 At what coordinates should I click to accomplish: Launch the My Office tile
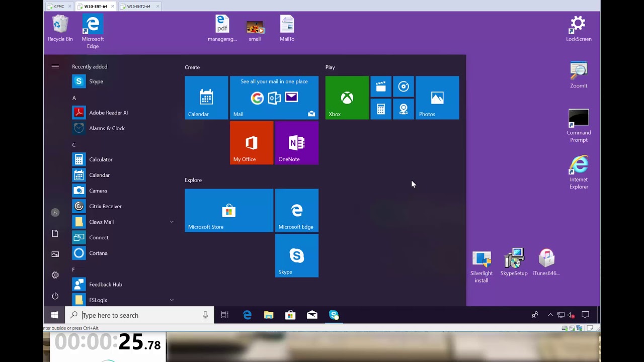(252, 143)
